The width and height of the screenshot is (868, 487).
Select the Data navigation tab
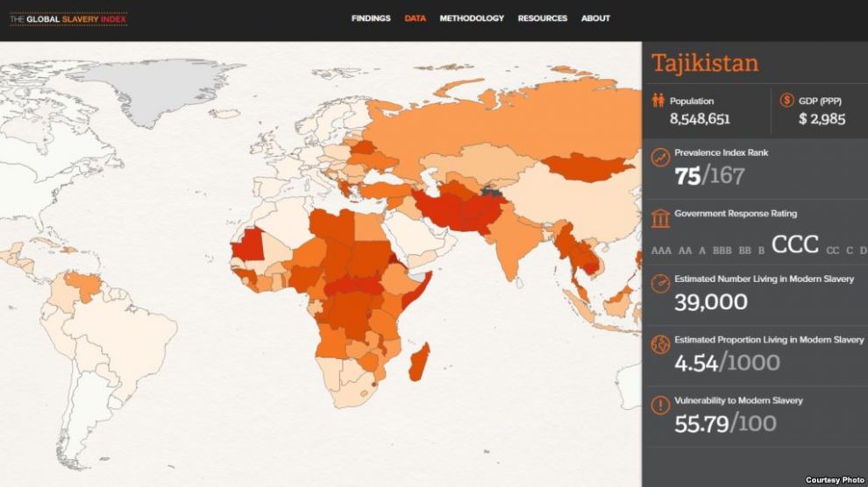[x=415, y=18]
